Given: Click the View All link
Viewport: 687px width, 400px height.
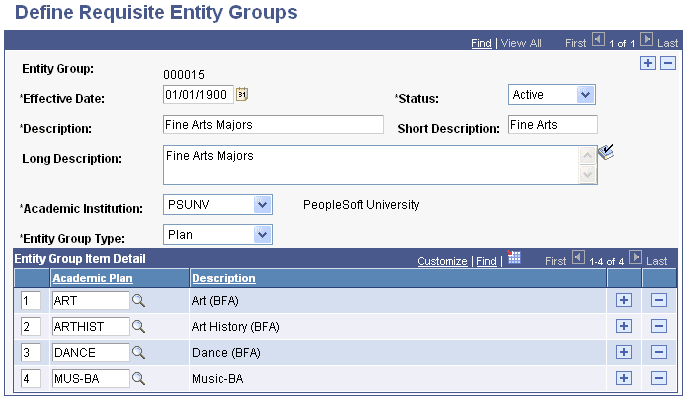Looking at the screenshot, I should coord(521,43).
